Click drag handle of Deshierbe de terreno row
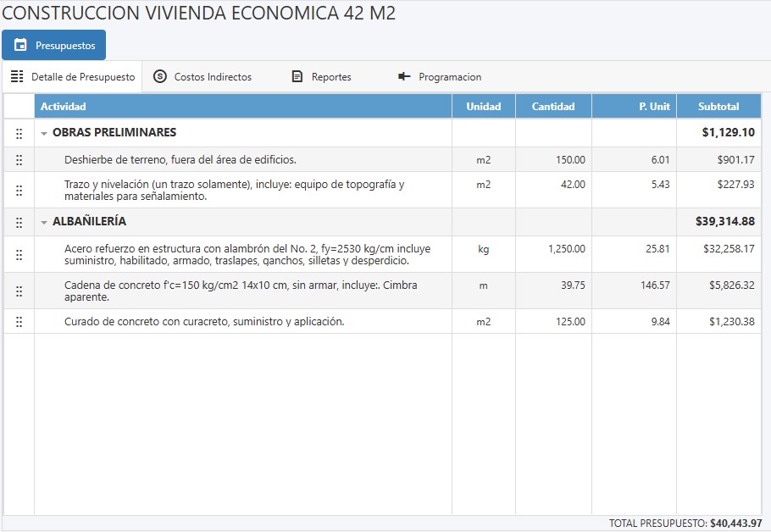This screenshot has height=532, width=771. point(19,160)
